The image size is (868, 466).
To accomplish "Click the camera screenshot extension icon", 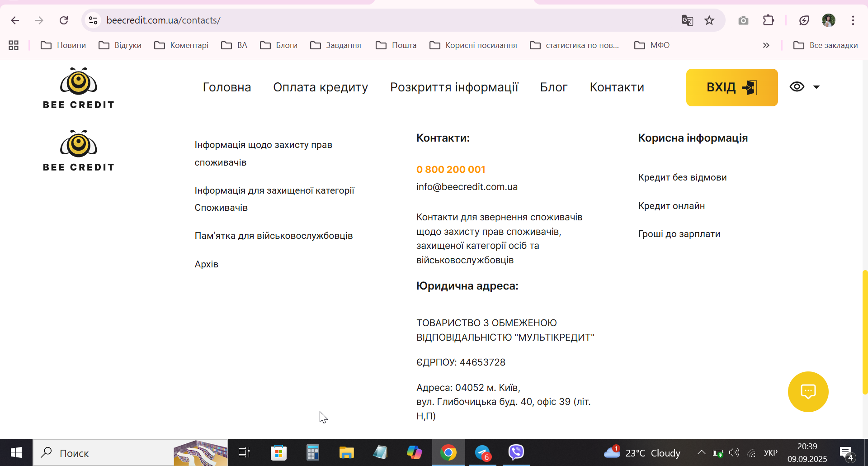I will [743, 20].
